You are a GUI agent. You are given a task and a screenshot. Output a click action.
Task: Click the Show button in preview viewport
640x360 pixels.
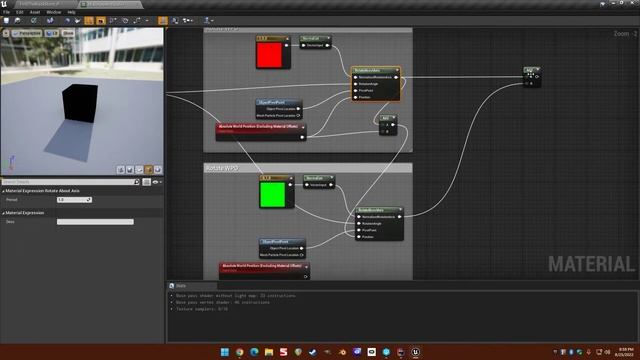(68, 33)
